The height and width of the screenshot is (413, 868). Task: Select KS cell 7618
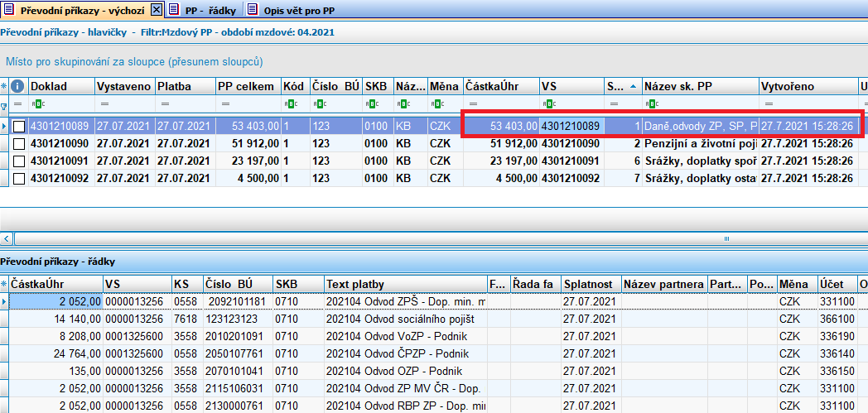[x=187, y=319]
